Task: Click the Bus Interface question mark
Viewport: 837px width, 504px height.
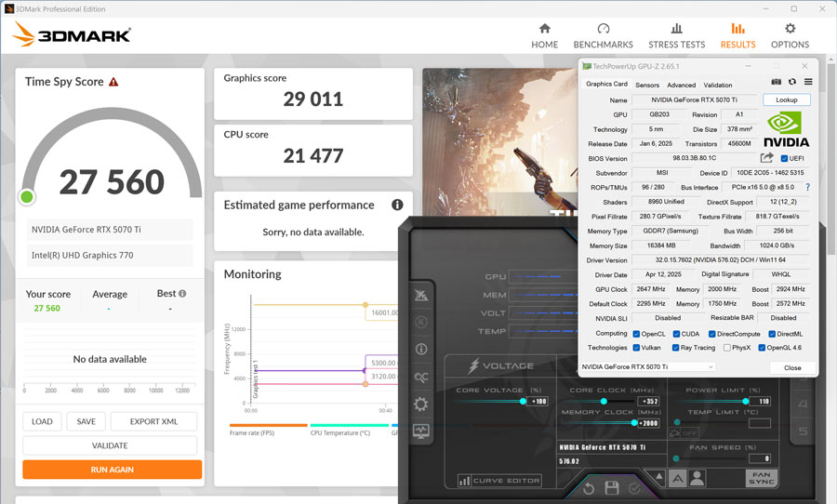Action: pos(807,187)
